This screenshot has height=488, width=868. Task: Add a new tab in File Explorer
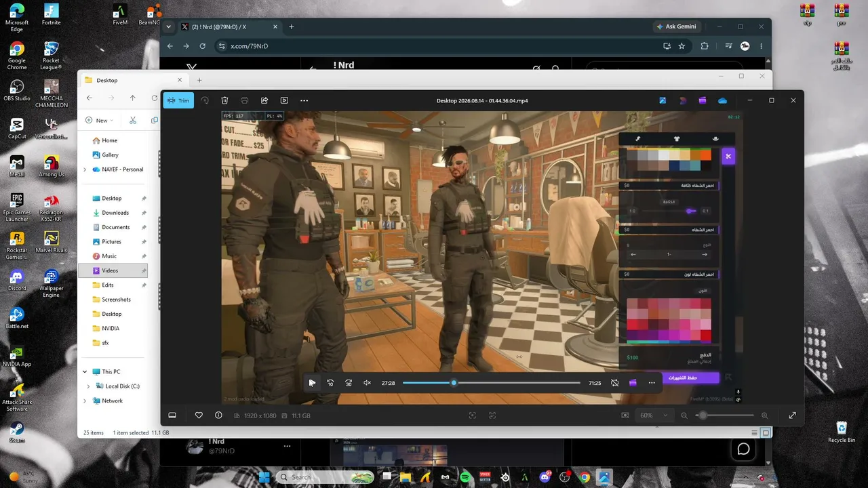[x=200, y=80]
